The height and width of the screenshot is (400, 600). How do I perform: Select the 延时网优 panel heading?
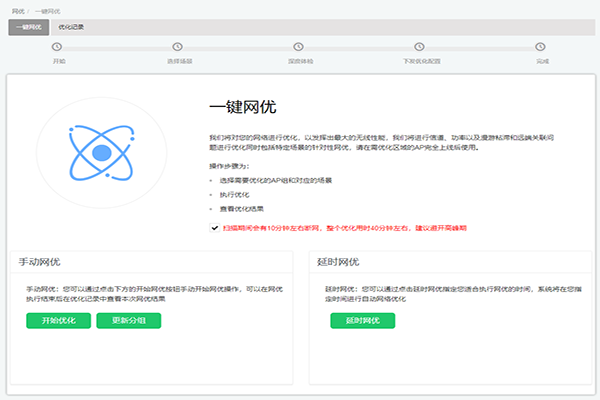(338, 262)
